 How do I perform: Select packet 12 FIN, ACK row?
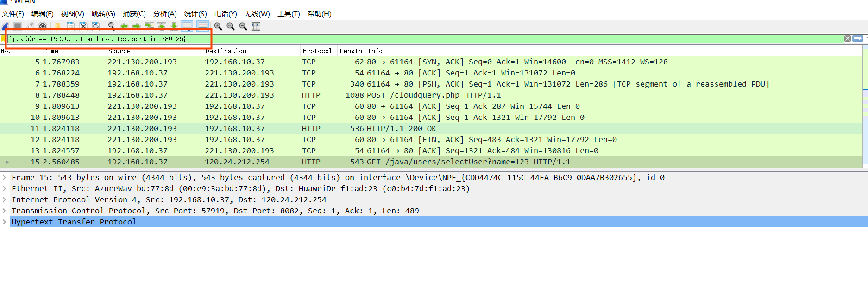pos(431,139)
